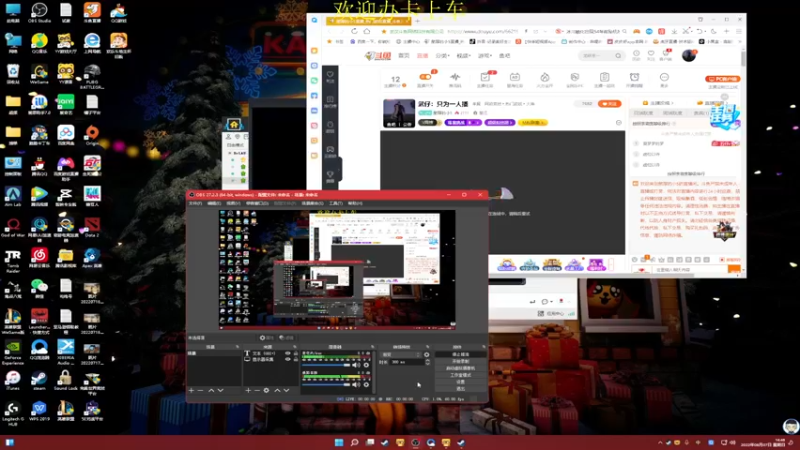Open Douyu 鱼吧 tab

tap(504, 56)
